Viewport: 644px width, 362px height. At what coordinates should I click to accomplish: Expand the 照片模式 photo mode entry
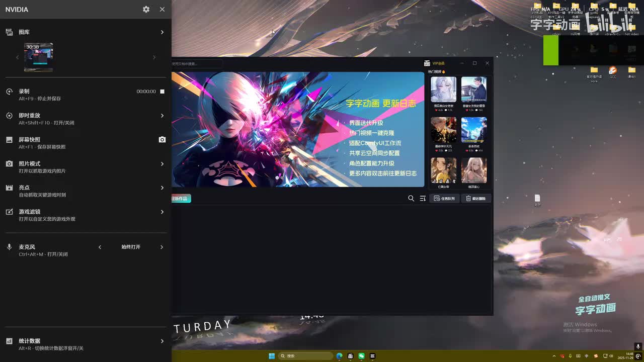click(162, 164)
